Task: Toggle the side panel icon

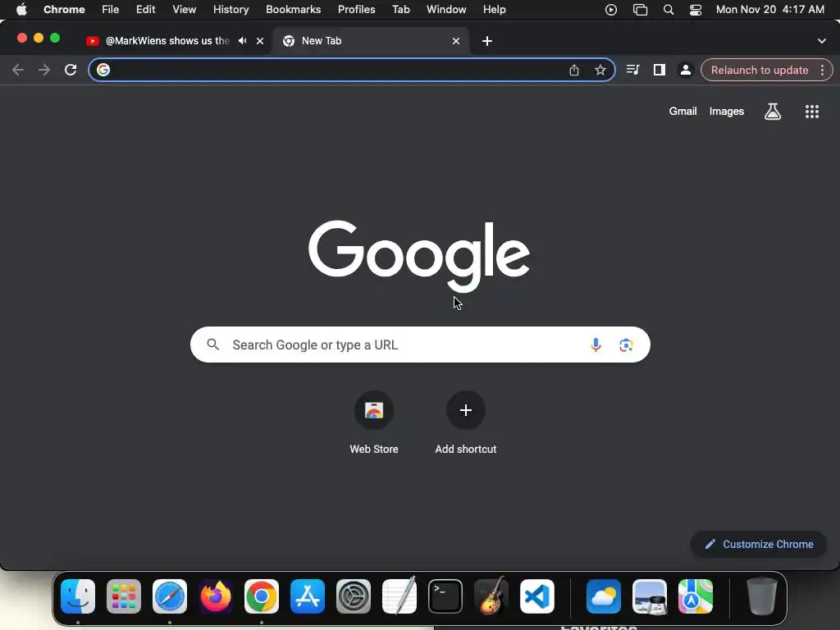Action: (x=659, y=70)
